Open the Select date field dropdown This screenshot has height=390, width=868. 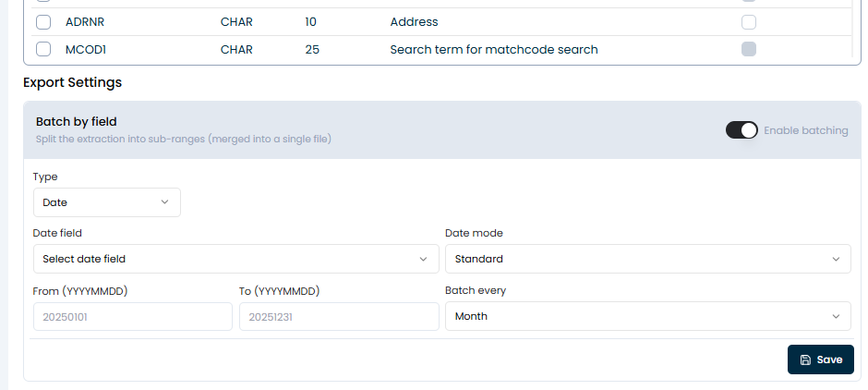coord(235,259)
